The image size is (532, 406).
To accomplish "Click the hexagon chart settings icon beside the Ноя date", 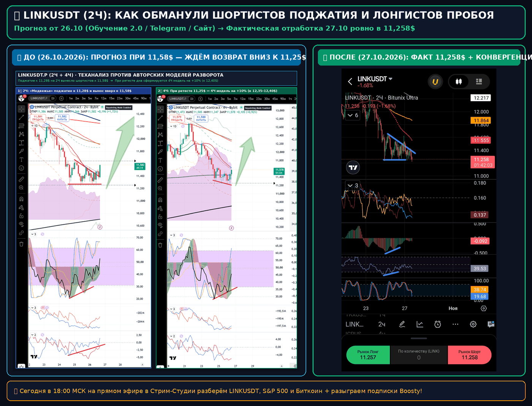I will (484, 308).
